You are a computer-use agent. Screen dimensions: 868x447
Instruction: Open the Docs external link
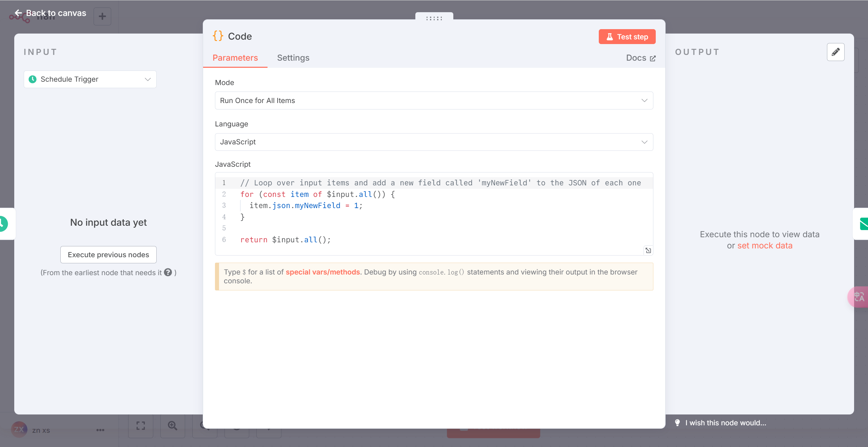tap(640, 58)
